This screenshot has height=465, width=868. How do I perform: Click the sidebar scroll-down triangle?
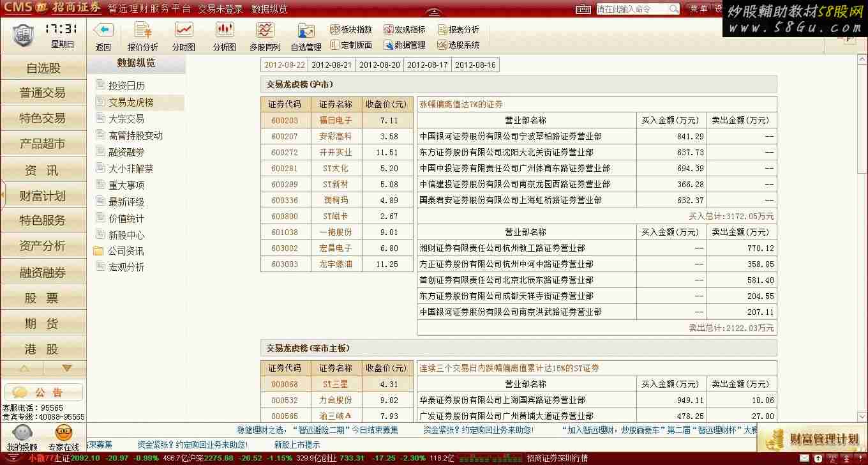pyautogui.click(x=66, y=369)
